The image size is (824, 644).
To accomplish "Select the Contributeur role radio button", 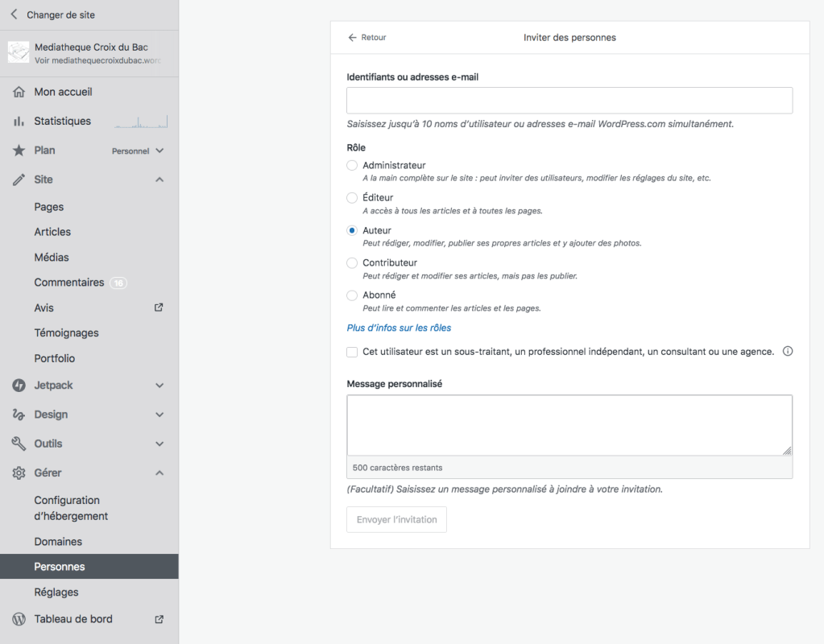I will tap(352, 263).
